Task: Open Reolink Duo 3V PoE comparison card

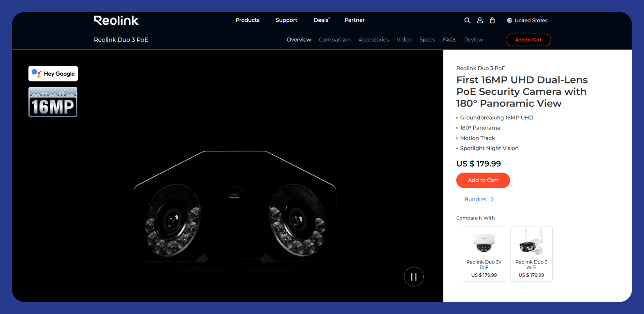Action: pyautogui.click(x=484, y=254)
